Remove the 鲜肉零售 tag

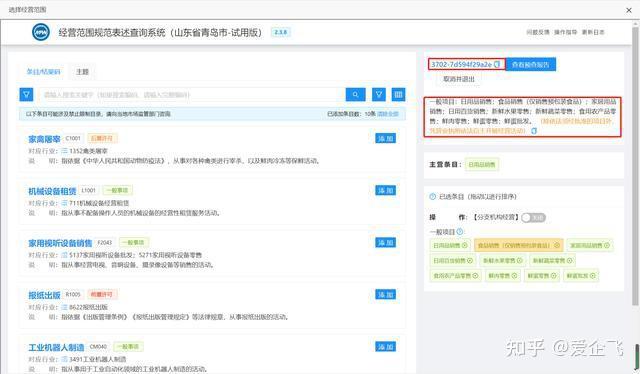(x=514, y=276)
